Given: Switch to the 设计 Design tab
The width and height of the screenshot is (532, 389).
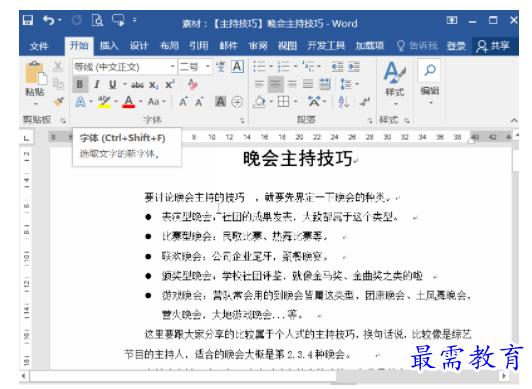Looking at the screenshot, I should point(139,46).
